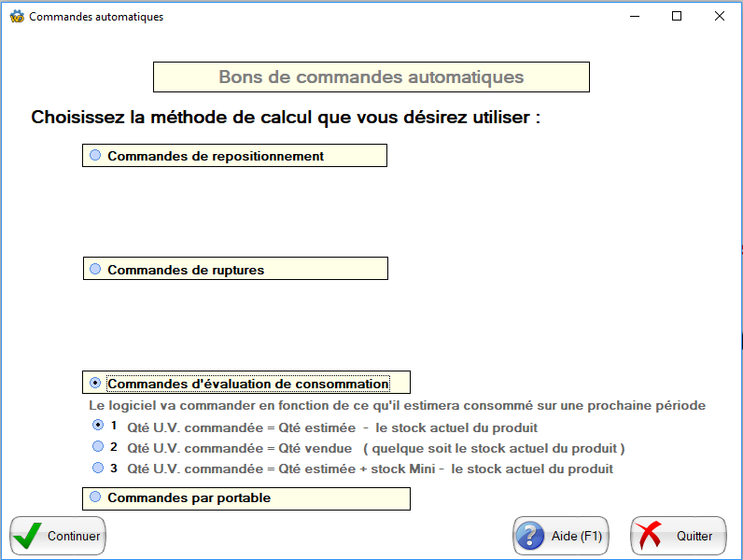Pick the Commandes par portable method
The width and height of the screenshot is (743, 560).
95,497
